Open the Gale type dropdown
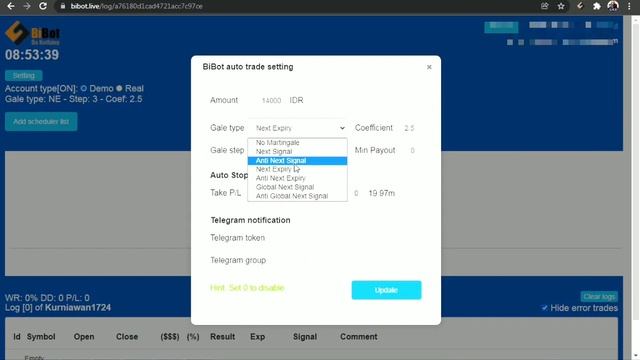Screen dimensions: 640x360 coord(299,128)
